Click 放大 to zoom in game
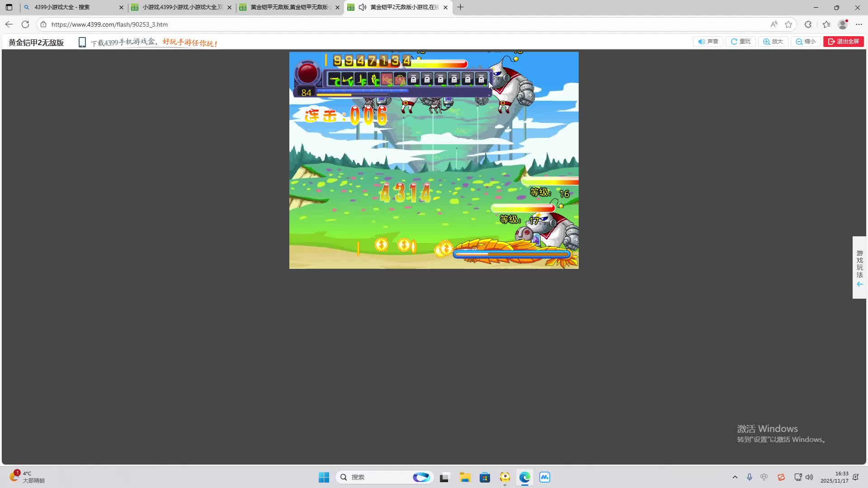The image size is (868, 488). click(773, 42)
